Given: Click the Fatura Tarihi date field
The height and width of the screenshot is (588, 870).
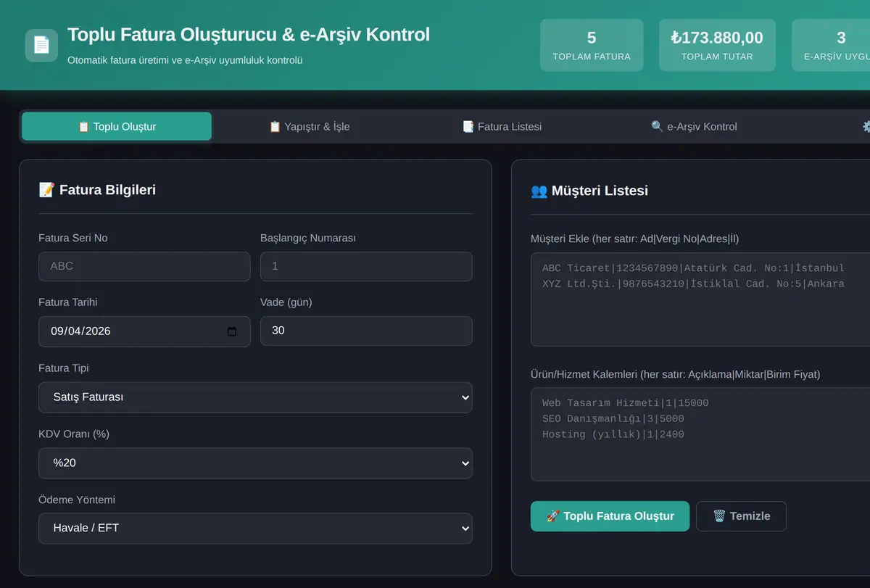Looking at the screenshot, I should point(144,331).
